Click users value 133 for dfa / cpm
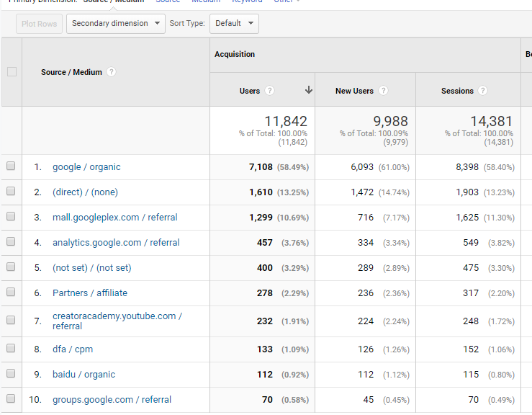Viewport: 532px width, 415px height. (x=265, y=349)
